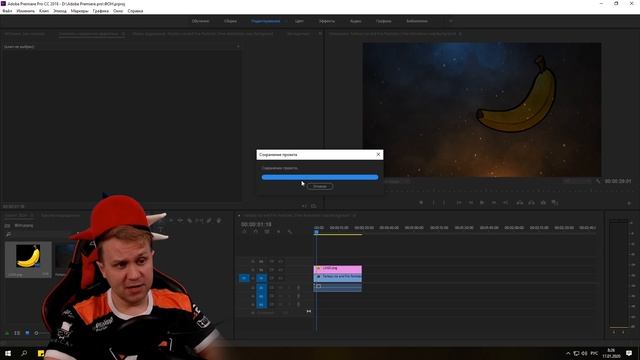Viewport: 640px width, 360px height.
Task: Add a marker in Program monitor
Action: pos(421,202)
